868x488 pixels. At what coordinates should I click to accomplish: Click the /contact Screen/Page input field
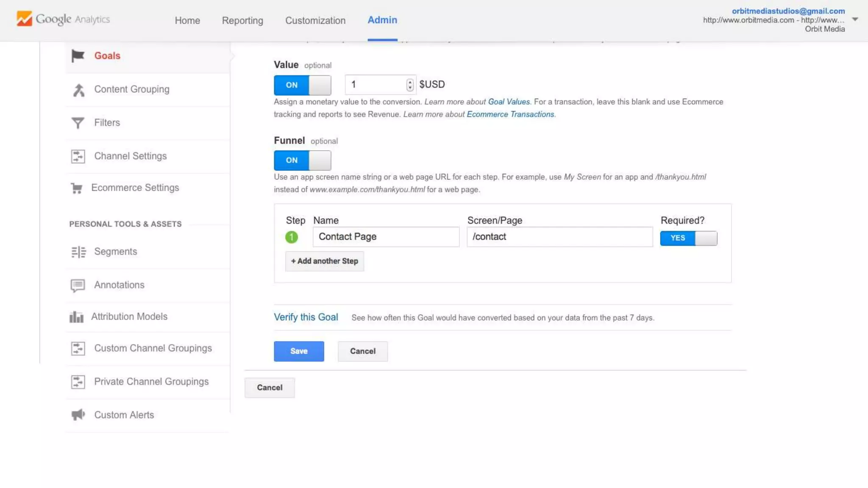coord(559,237)
